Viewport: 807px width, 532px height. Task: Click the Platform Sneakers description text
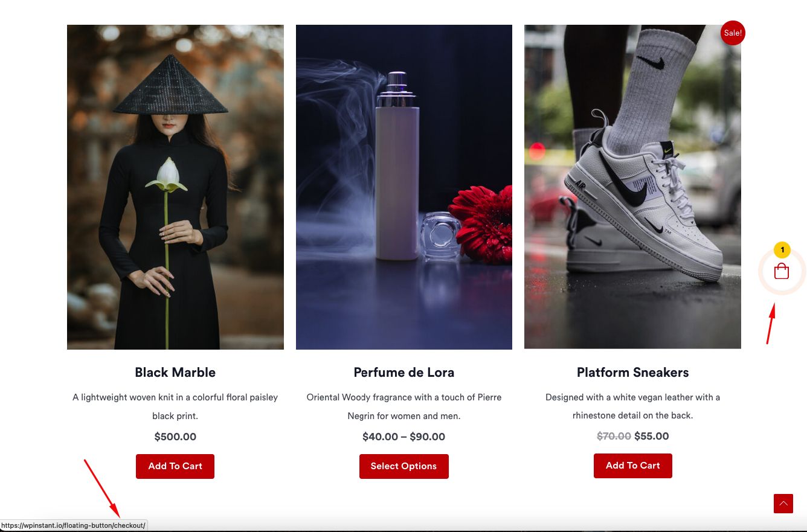[x=633, y=406]
